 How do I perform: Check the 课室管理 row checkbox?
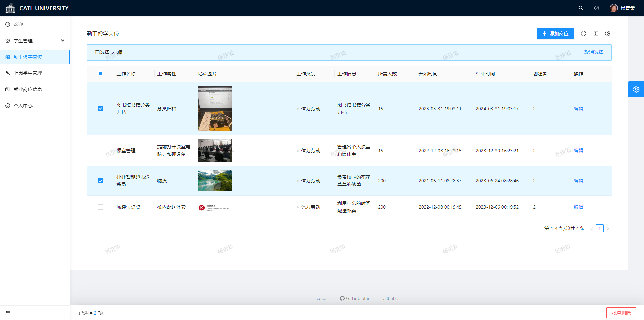point(100,151)
